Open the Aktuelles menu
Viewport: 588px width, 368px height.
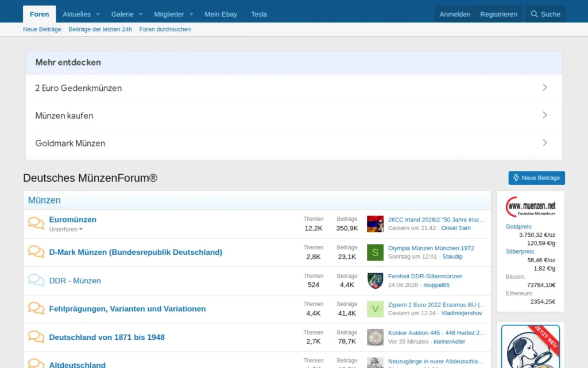pyautogui.click(x=76, y=14)
